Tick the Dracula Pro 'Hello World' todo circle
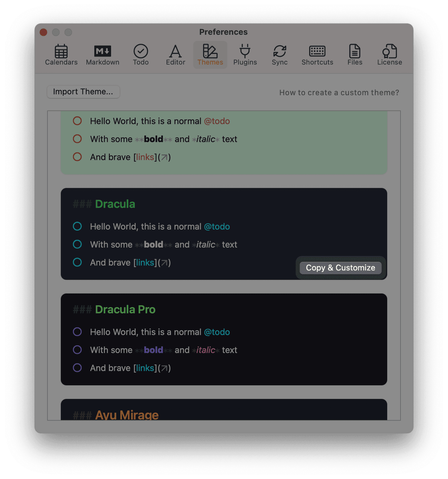 click(x=77, y=332)
